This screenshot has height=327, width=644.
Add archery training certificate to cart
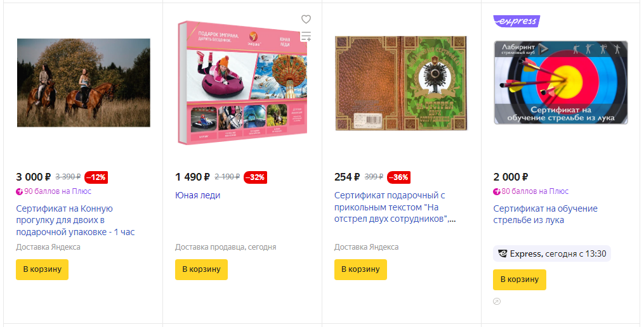520,279
